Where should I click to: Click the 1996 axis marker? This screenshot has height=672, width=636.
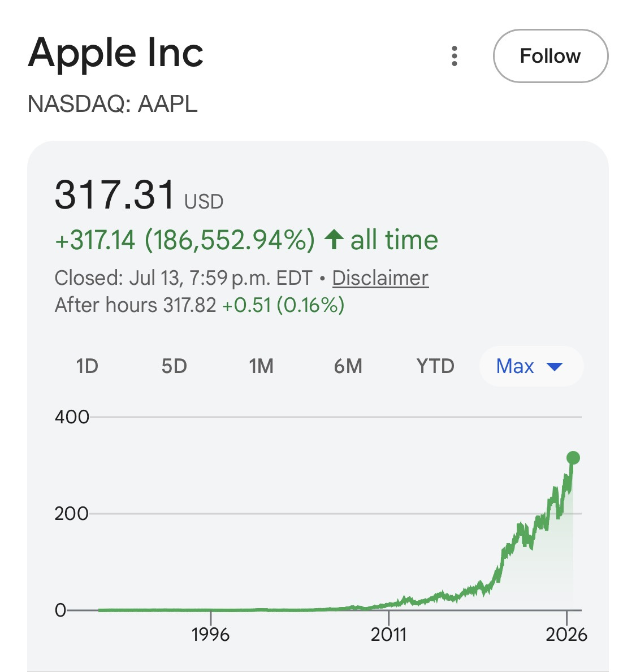pos(210,634)
